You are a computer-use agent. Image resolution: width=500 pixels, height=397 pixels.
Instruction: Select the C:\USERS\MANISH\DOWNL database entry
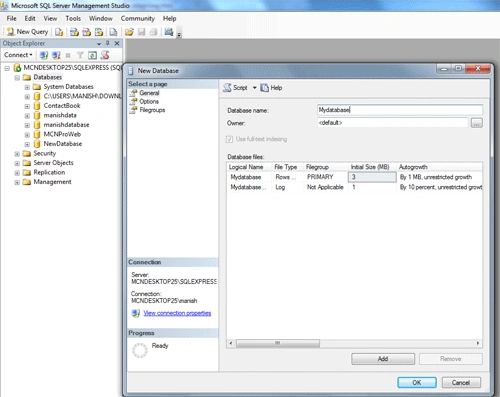[x=82, y=96]
